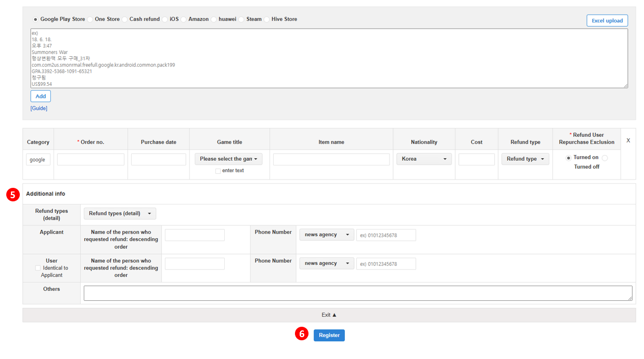This screenshot has height=359, width=644.
Task: Select Cash refund
Action: [124, 19]
